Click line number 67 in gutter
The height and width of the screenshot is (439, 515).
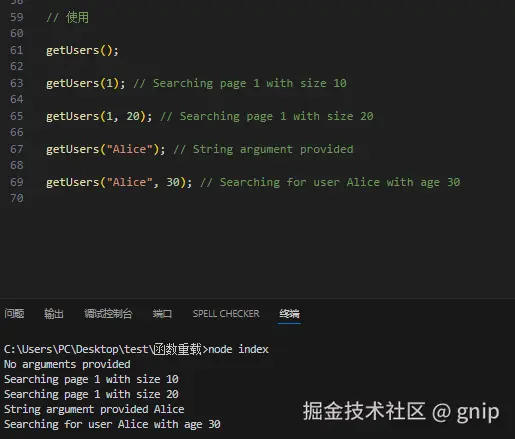coord(17,149)
